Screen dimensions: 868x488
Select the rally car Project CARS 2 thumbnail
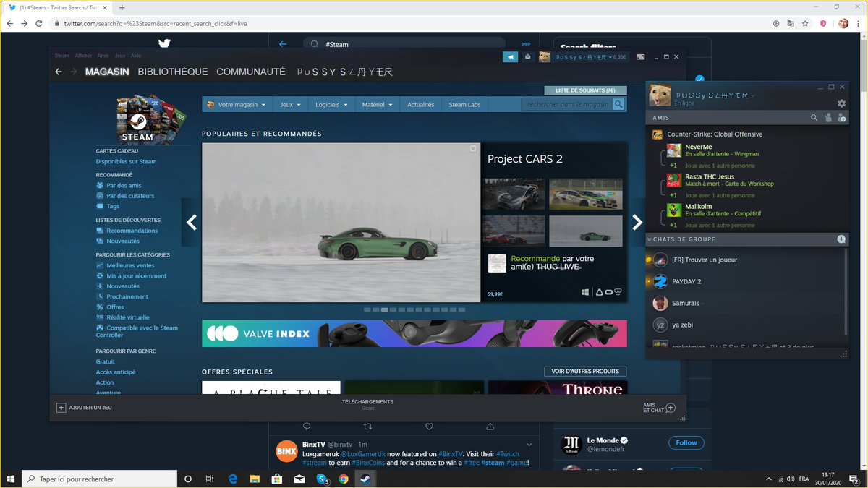pyautogui.click(x=515, y=194)
